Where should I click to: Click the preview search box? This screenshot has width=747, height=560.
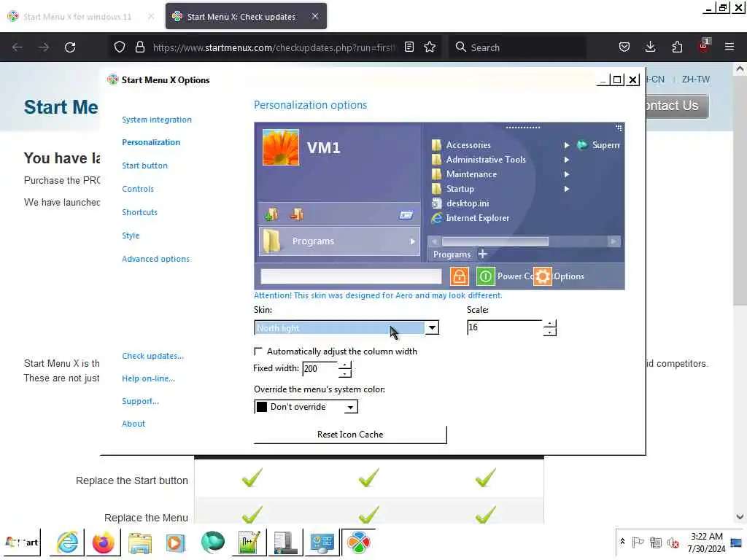pyautogui.click(x=351, y=276)
